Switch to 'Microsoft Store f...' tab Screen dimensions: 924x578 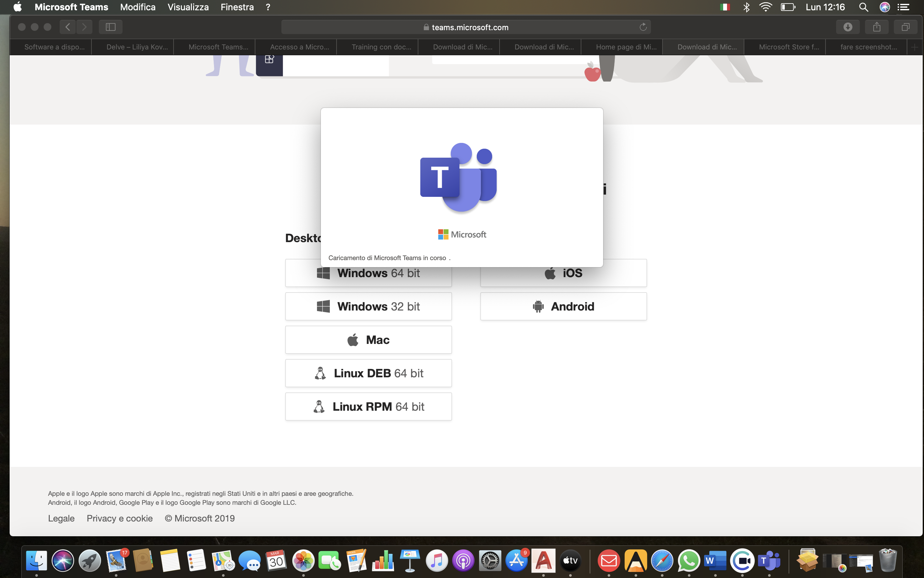(785, 47)
